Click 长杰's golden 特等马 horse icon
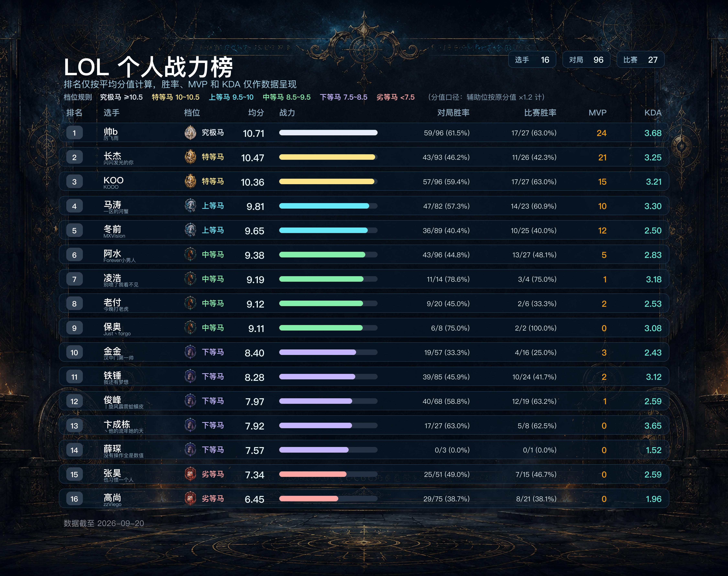728x576 pixels. [190, 157]
